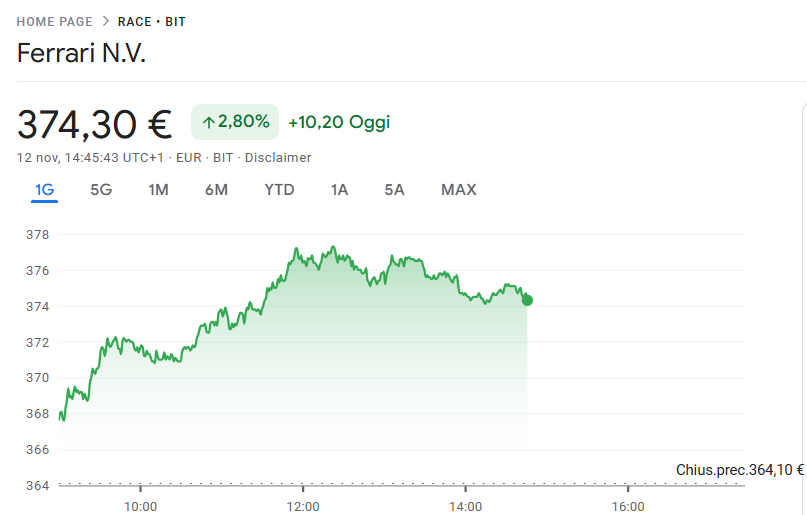The height and width of the screenshot is (515, 807).
Task: Click the Chius.prec. 364,10 € label
Action: tap(740, 470)
